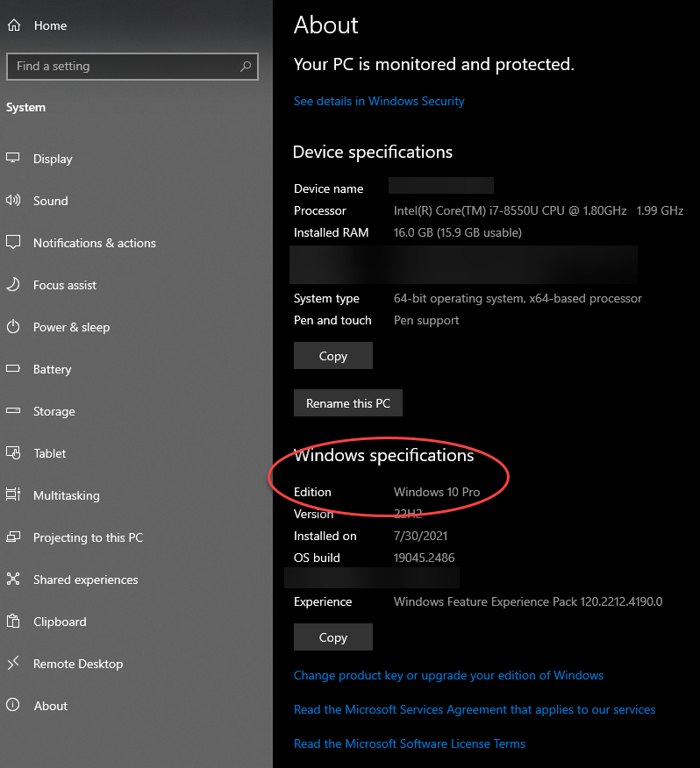Screen dimensions: 700x768
Task: Open Change product key or upgrade link
Action: [448, 675]
